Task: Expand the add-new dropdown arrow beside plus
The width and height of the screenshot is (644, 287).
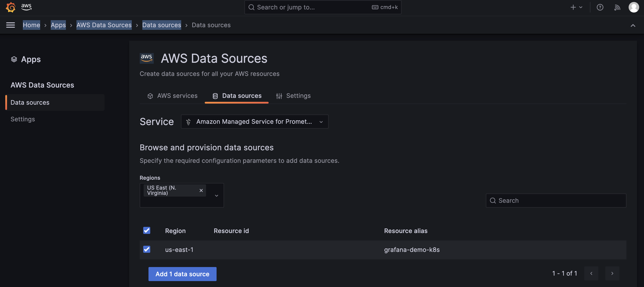Action: click(581, 7)
